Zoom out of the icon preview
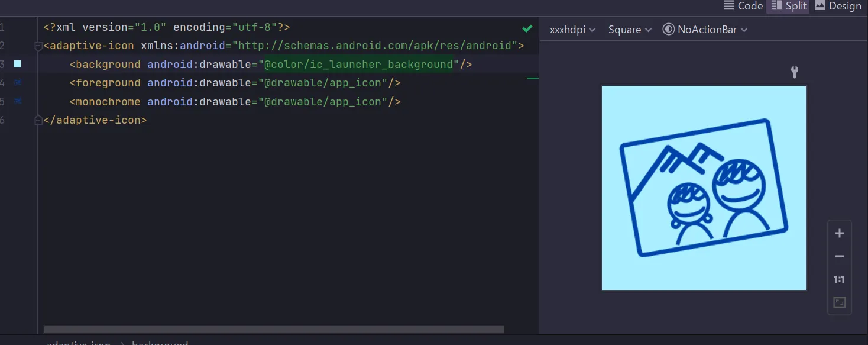This screenshot has width=868, height=345. point(839,256)
